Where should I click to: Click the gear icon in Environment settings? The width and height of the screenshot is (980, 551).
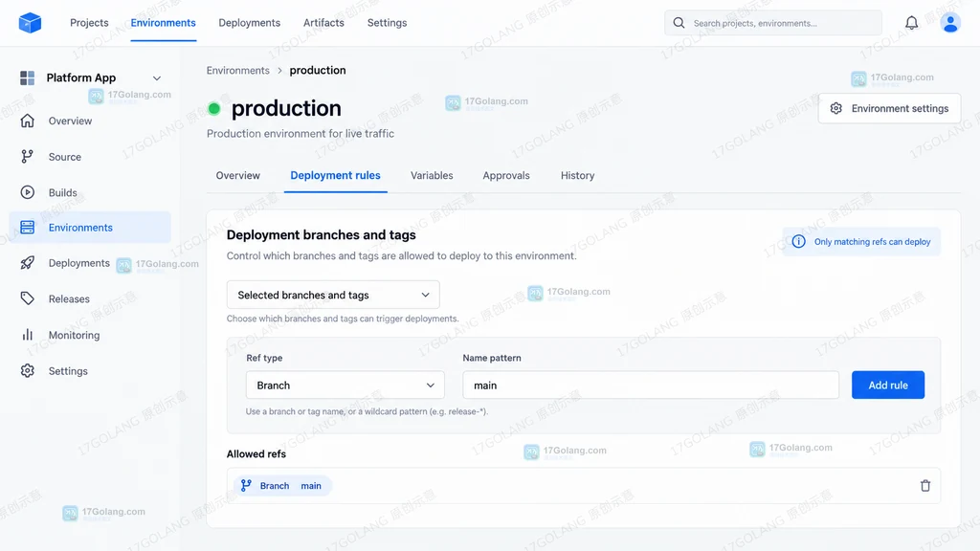point(836,109)
